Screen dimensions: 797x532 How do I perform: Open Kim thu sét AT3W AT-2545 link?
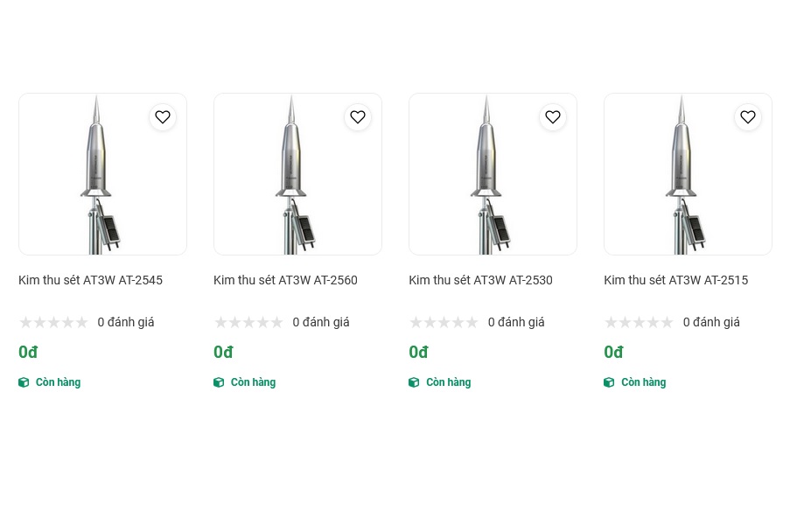click(x=90, y=280)
